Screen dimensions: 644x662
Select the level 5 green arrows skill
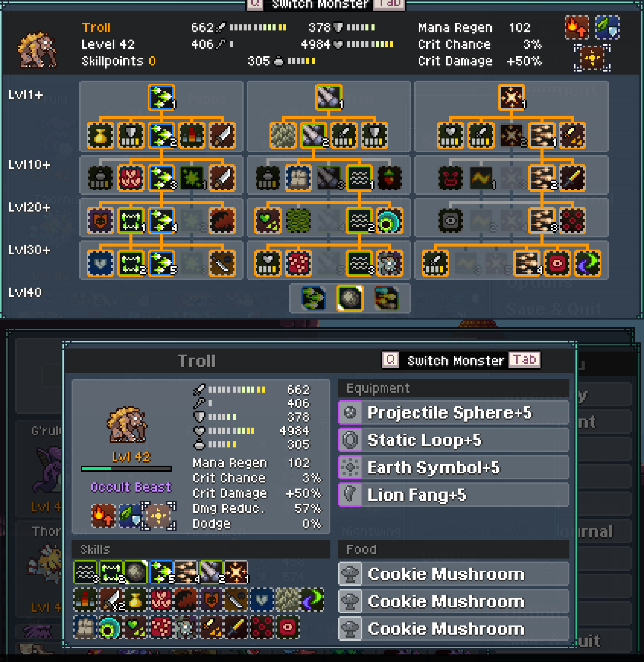[162, 263]
